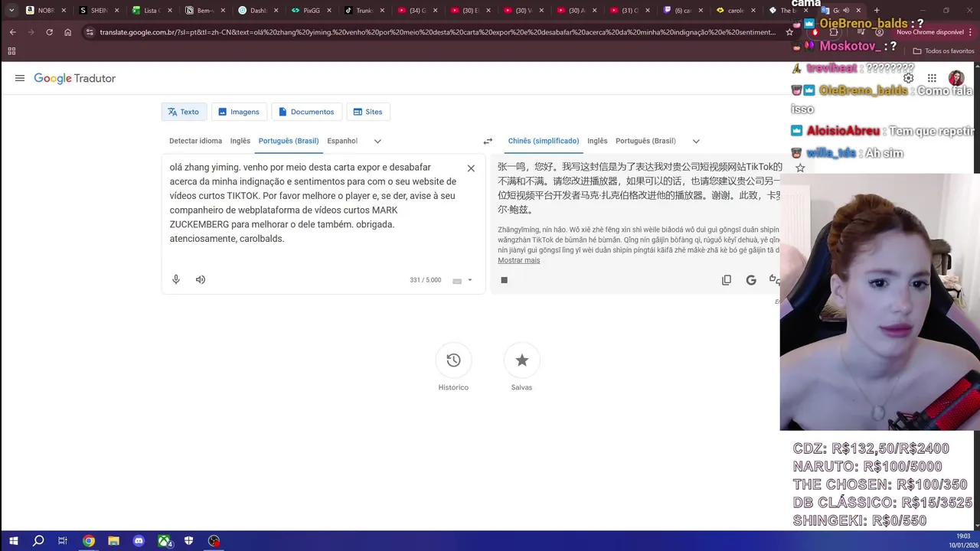Choose Espanhol as source language
Screen dimensions: 980x551
342,141
